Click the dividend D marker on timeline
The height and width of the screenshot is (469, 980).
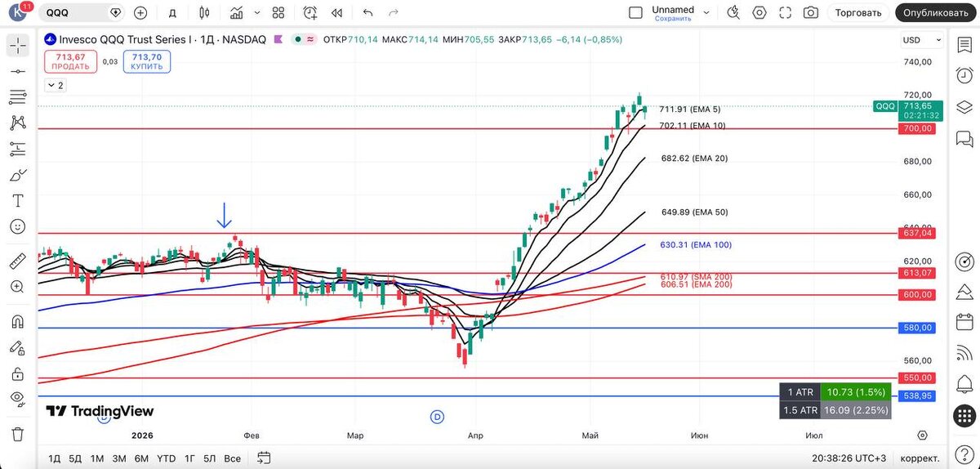[x=437, y=417]
